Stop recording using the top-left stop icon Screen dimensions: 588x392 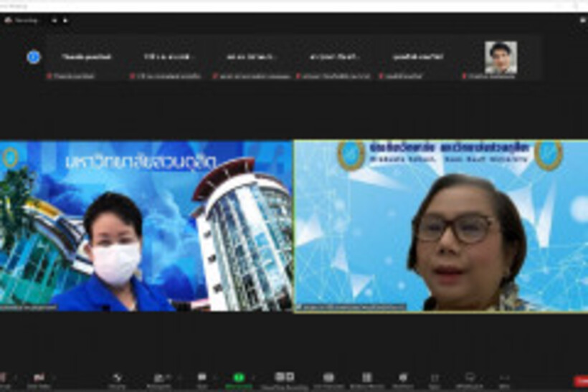(x=65, y=21)
